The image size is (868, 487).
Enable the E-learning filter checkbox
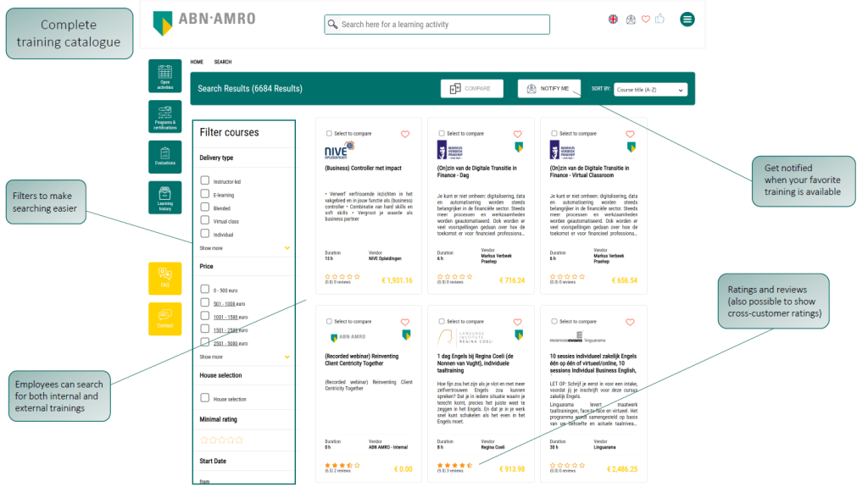(x=205, y=194)
